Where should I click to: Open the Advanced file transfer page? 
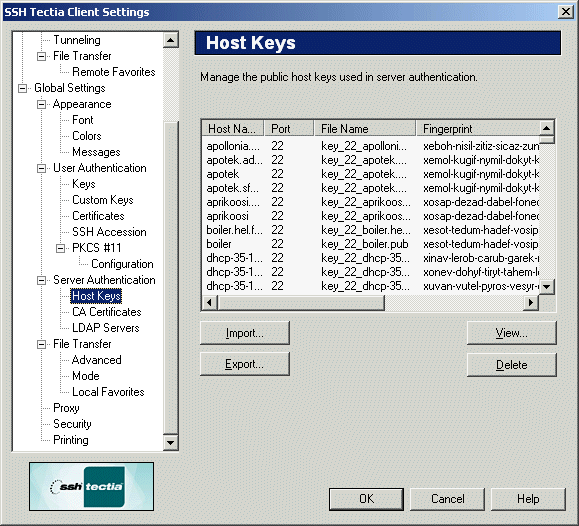(x=96, y=360)
